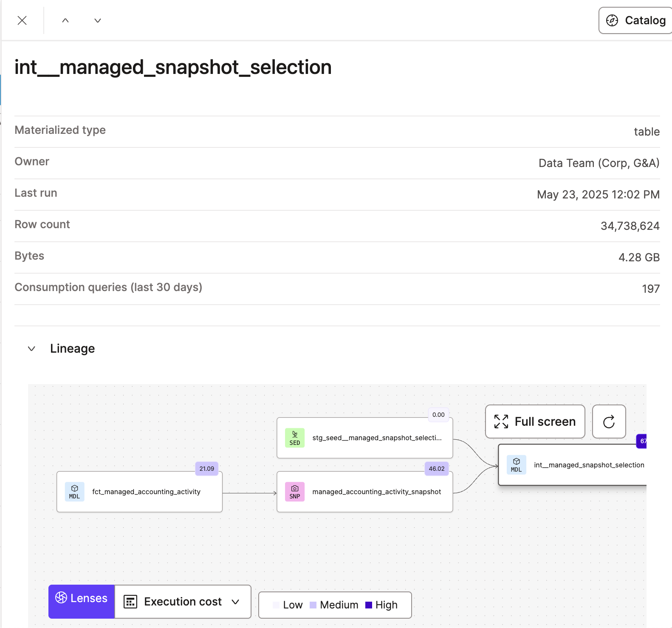The width and height of the screenshot is (672, 628).
Task: Open the Catalog view
Action: tap(635, 20)
